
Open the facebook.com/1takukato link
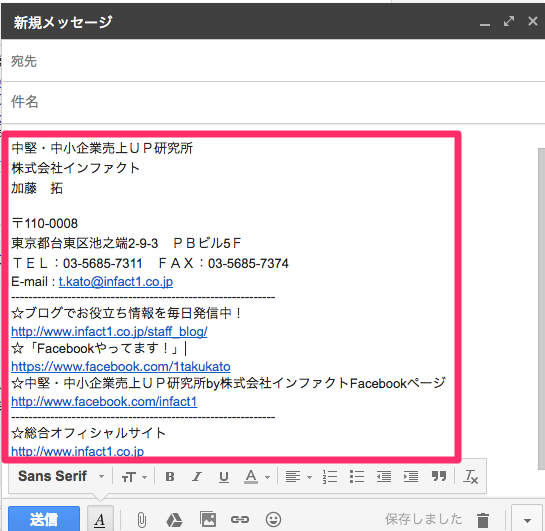click(x=121, y=367)
